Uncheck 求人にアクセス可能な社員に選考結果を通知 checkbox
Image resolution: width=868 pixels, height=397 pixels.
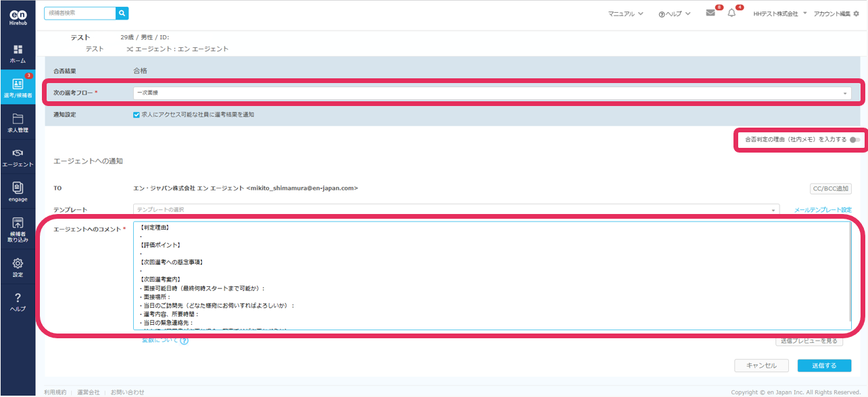click(x=137, y=115)
